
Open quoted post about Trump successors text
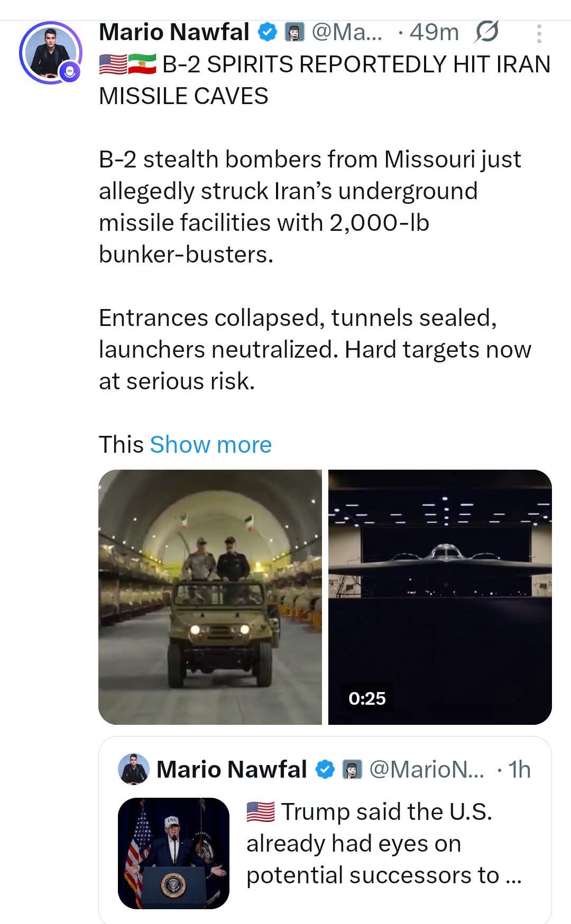[384, 843]
